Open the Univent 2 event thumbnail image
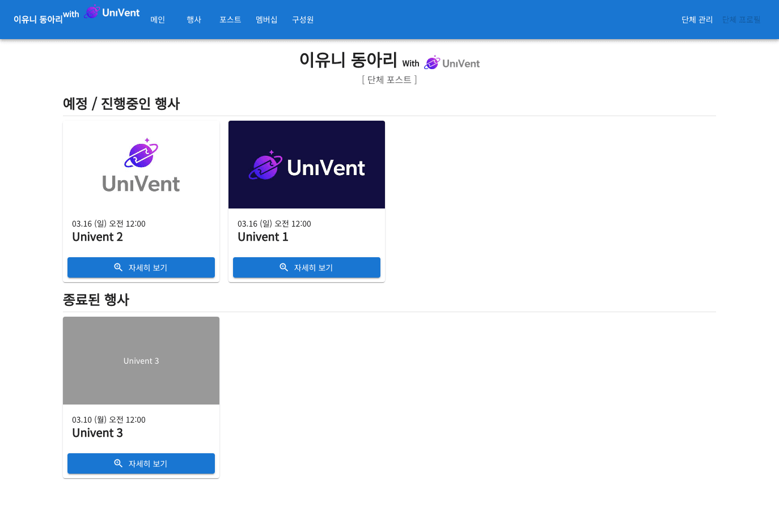The width and height of the screenshot is (779, 532). pyautogui.click(x=141, y=165)
